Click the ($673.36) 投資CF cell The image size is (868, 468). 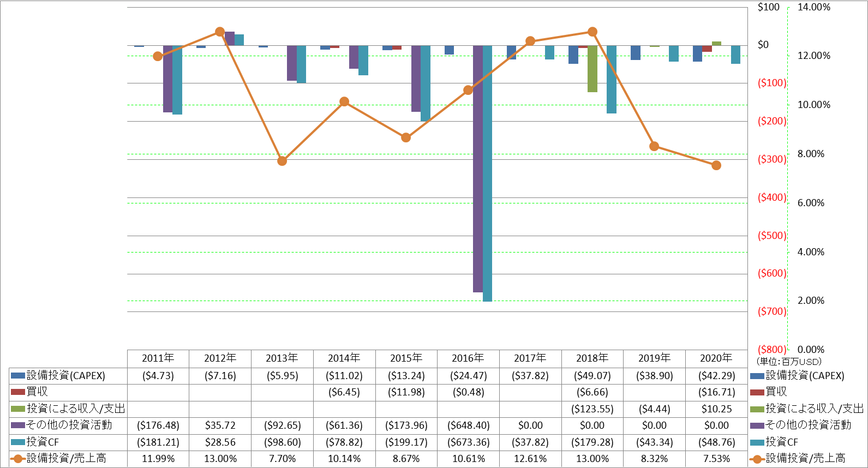pyautogui.click(x=468, y=442)
